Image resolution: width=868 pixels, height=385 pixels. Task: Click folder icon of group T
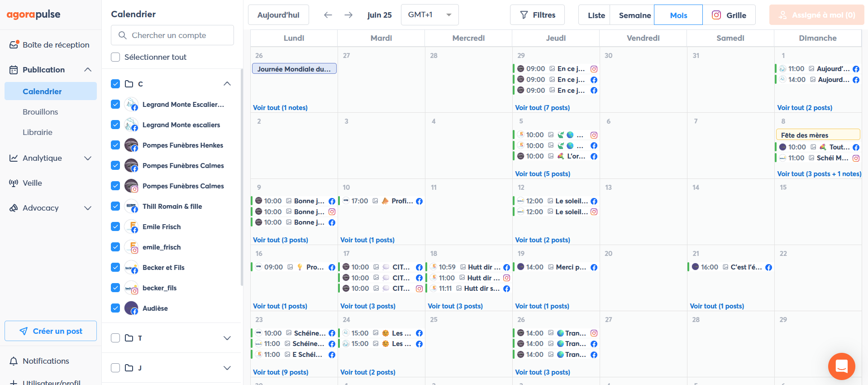tap(129, 338)
